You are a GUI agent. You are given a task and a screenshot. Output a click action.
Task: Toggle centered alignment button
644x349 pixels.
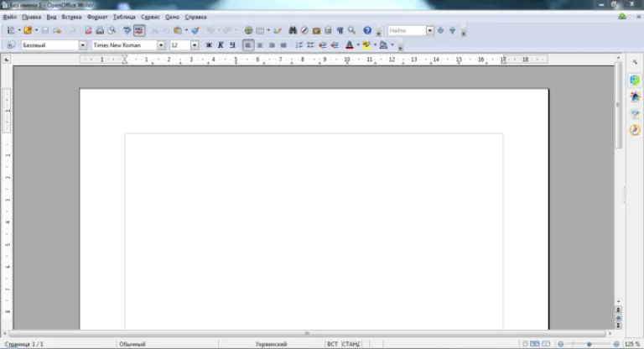click(x=260, y=45)
